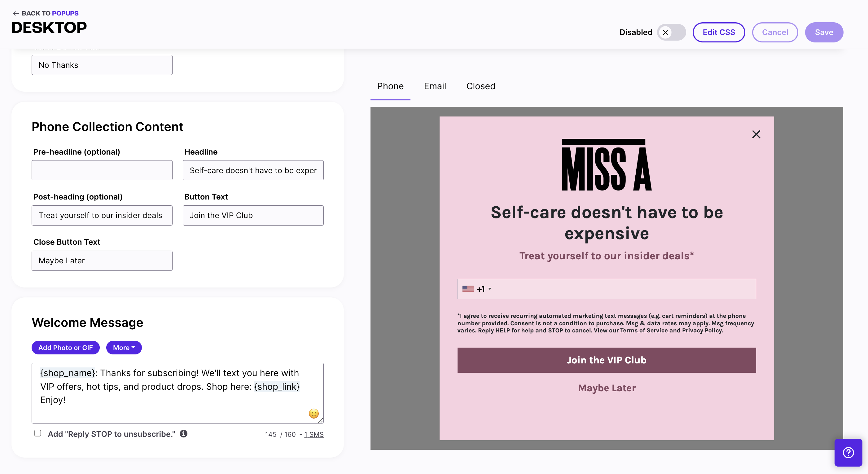Edit the Maybe Later close button text field
The width and height of the screenshot is (868, 474).
102,261
